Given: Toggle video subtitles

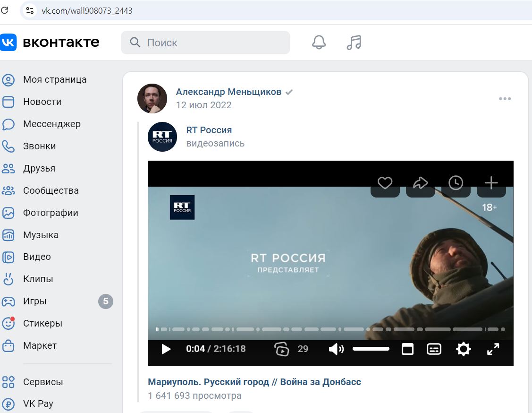Looking at the screenshot, I should 434,349.
